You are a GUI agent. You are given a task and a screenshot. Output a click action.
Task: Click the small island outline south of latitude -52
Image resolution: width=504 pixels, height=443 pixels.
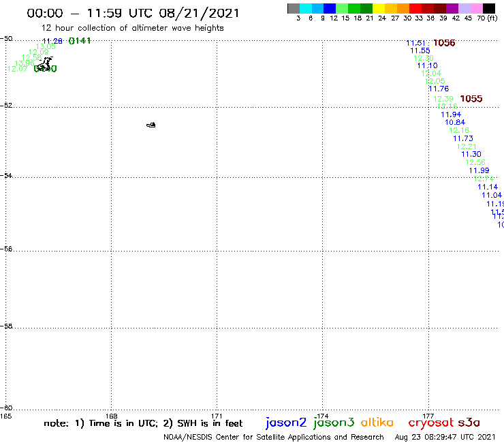coord(151,125)
